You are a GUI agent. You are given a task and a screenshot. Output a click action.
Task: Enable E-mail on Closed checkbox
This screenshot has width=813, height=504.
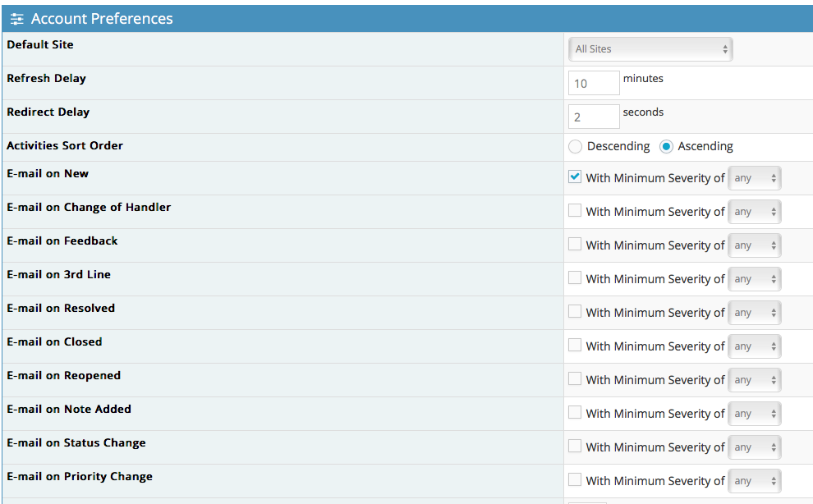(575, 346)
